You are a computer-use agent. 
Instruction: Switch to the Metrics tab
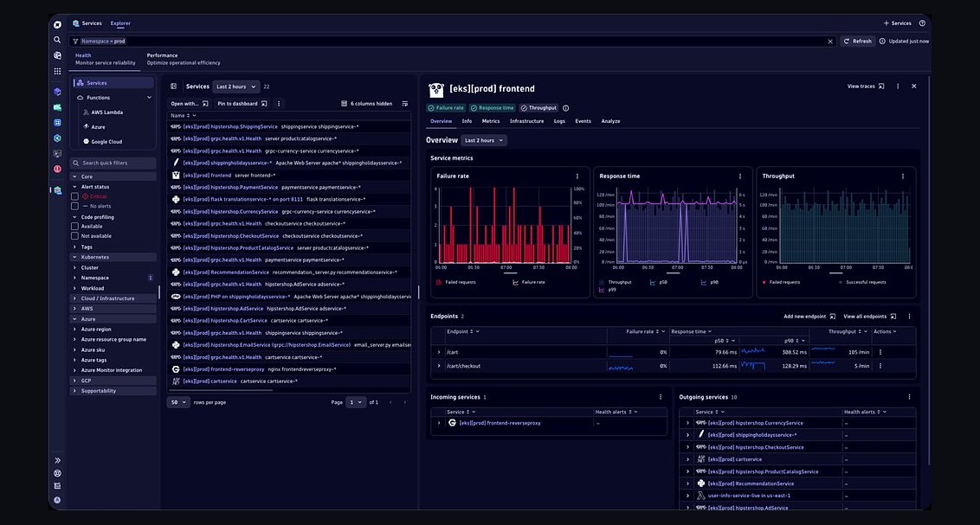[x=491, y=121]
